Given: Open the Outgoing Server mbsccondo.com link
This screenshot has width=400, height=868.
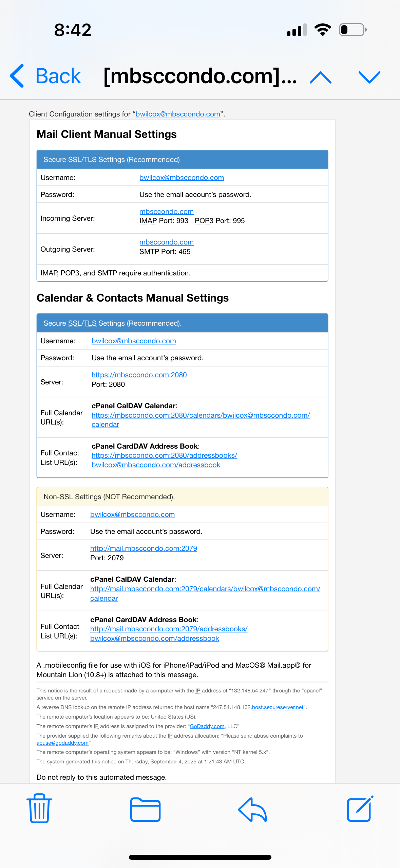Looking at the screenshot, I should point(166,242).
